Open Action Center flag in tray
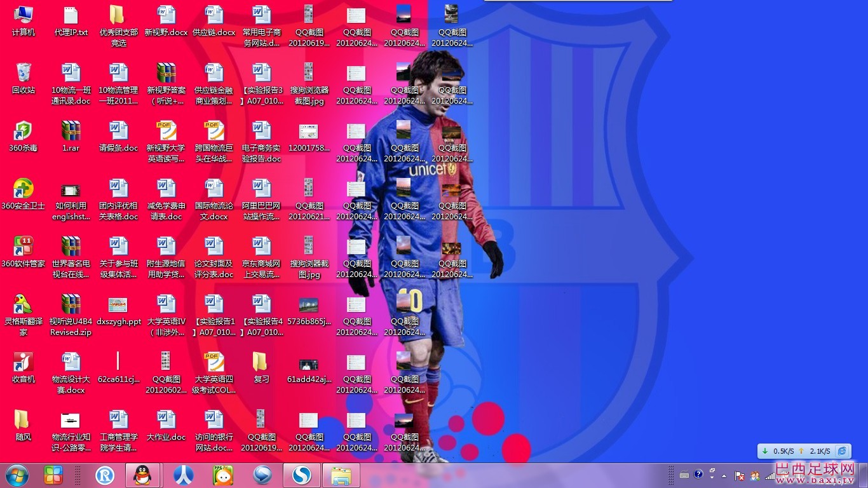868x488 pixels. 740,475
